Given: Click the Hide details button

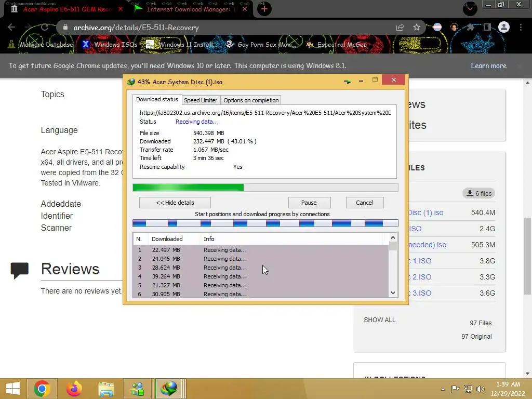Looking at the screenshot, I should (175, 203).
